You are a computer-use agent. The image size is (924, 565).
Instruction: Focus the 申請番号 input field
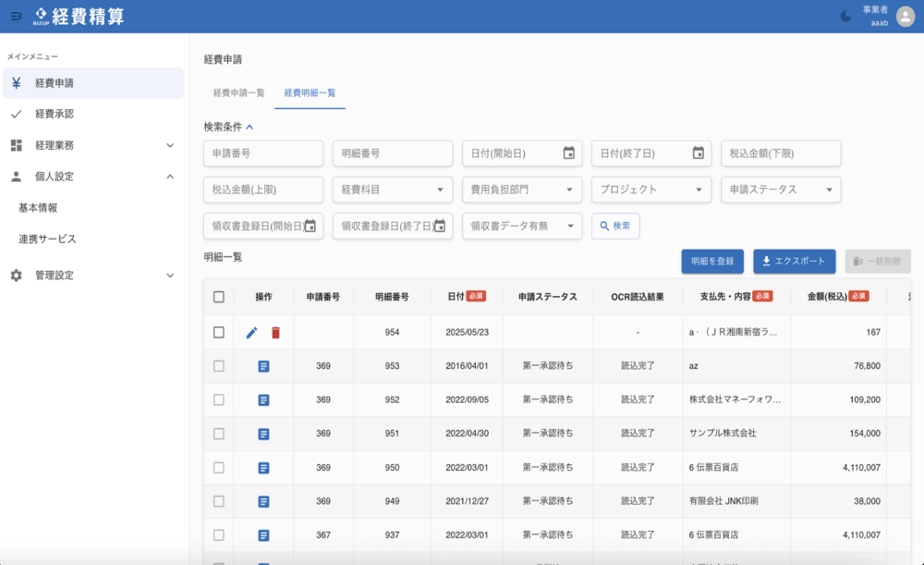tap(262, 154)
